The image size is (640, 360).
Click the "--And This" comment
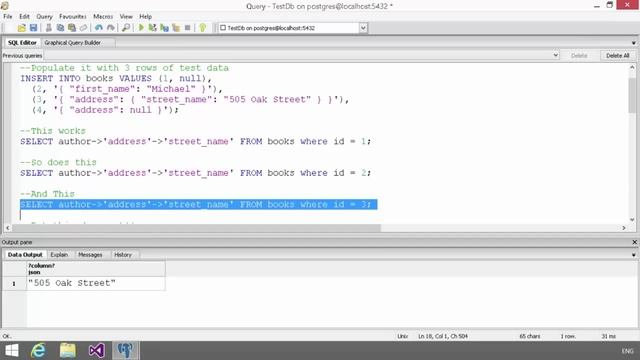pos(47,194)
